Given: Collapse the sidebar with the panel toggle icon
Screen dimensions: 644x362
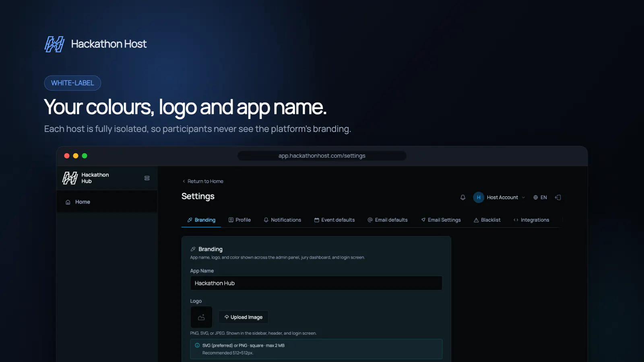Looking at the screenshot, I should pos(147,178).
